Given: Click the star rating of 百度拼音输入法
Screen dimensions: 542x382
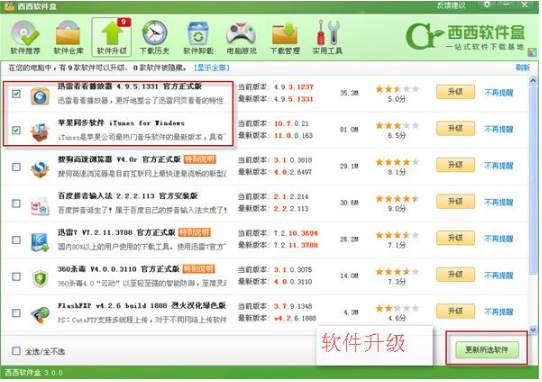Looking at the screenshot, I should pos(397,198).
